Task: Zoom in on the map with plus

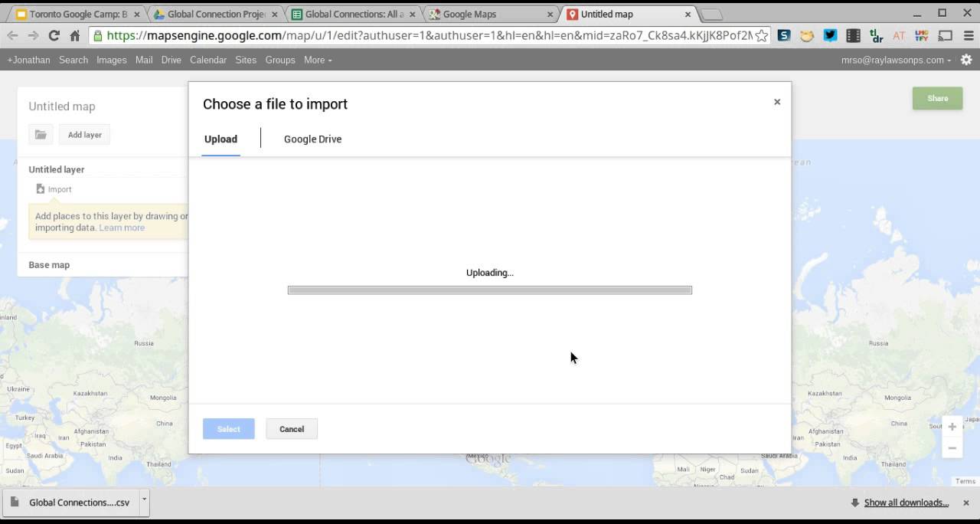Action: (x=952, y=427)
